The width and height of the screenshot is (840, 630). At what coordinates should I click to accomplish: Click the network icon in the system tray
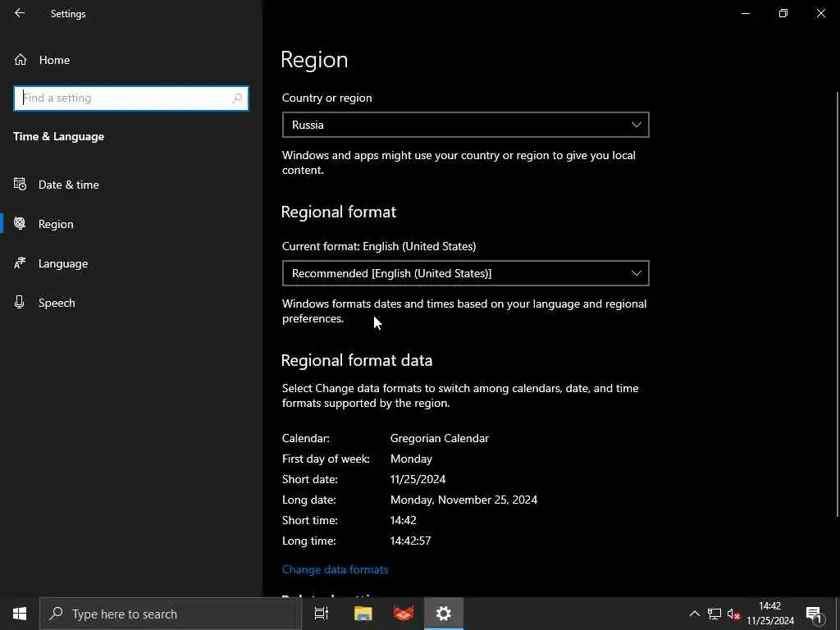pyautogui.click(x=714, y=614)
